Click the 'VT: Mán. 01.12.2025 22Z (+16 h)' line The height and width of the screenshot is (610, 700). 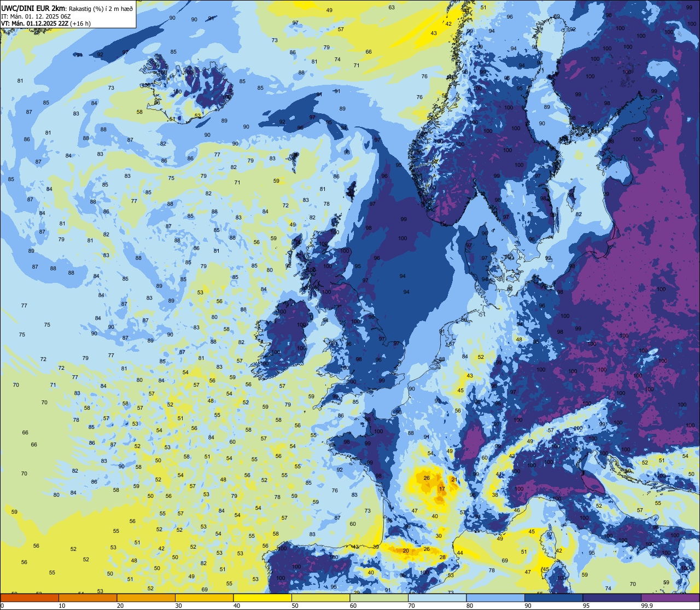coord(46,24)
